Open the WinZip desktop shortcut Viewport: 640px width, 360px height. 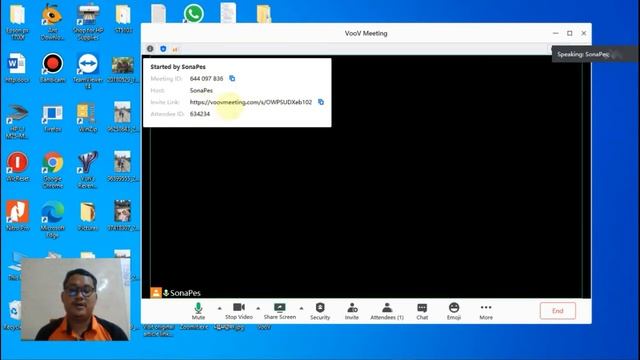[87, 118]
